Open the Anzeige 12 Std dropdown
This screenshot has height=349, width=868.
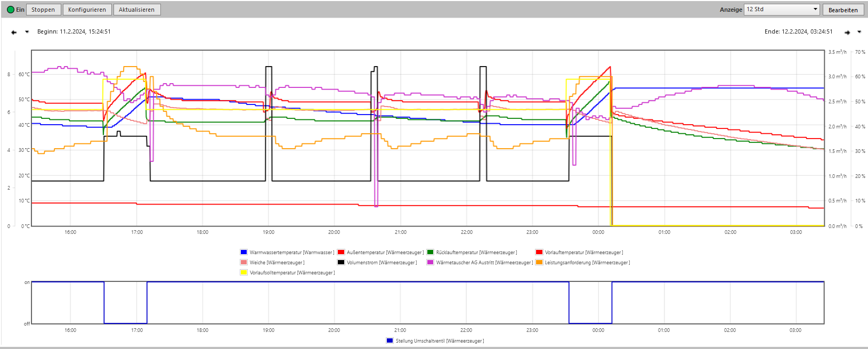pyautogui.click(x=782, y=10)
